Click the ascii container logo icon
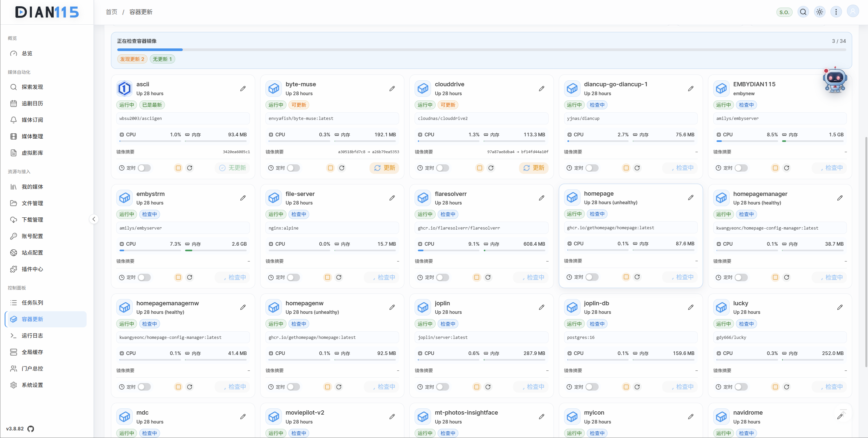Viewport: 868px width, 438px height. [124, 89]
